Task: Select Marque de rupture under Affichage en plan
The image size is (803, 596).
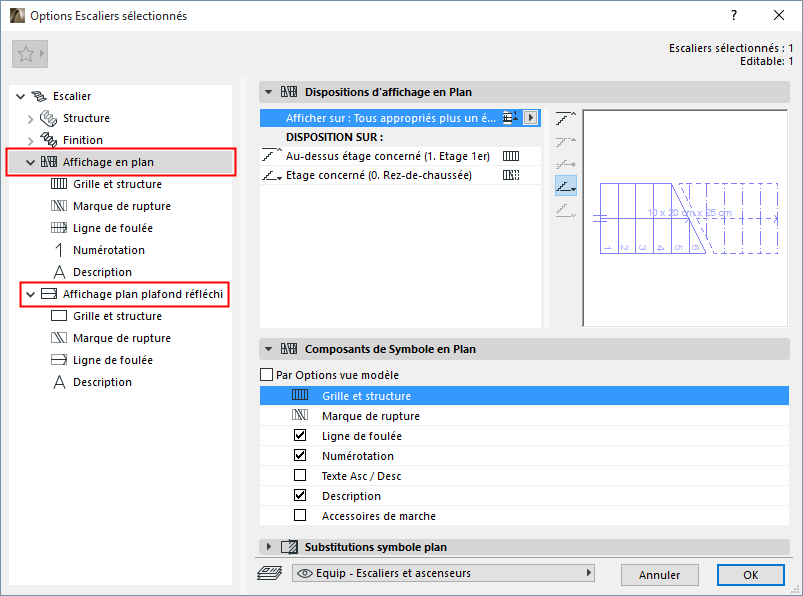Action: click(122, 206)
